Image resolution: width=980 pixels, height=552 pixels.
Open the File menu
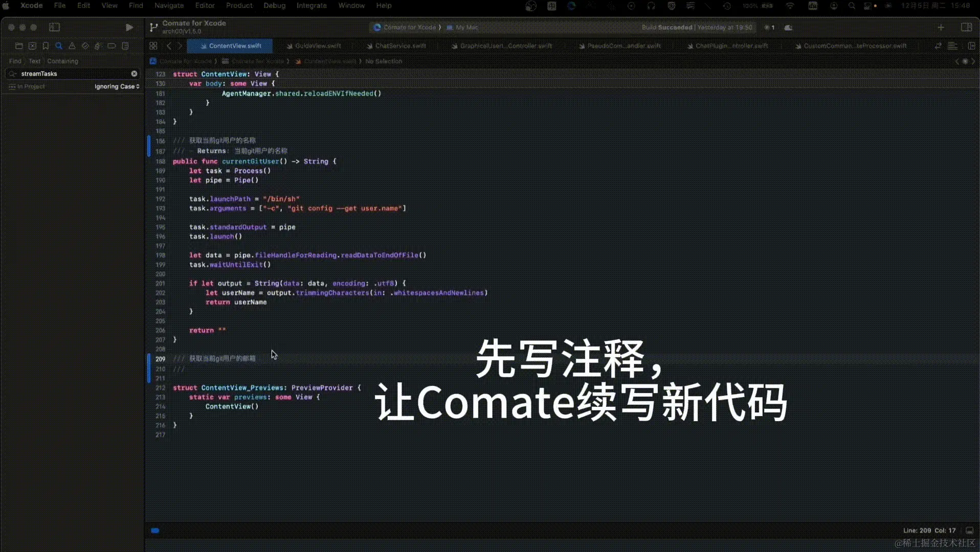coord(60,6)
